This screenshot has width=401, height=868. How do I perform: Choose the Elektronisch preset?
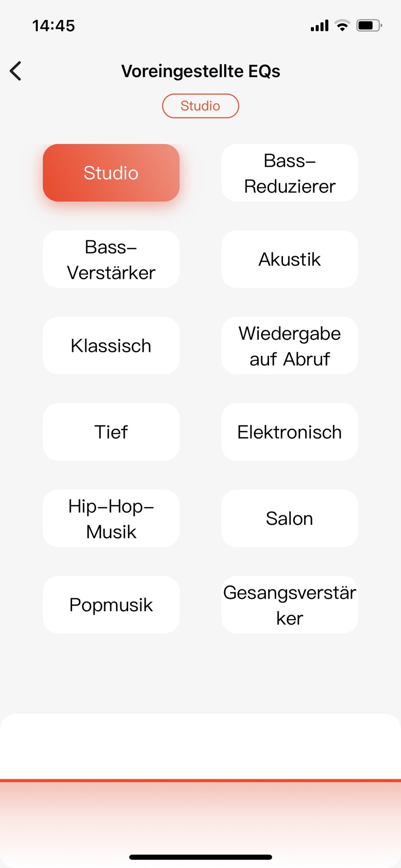pos(289,432)
